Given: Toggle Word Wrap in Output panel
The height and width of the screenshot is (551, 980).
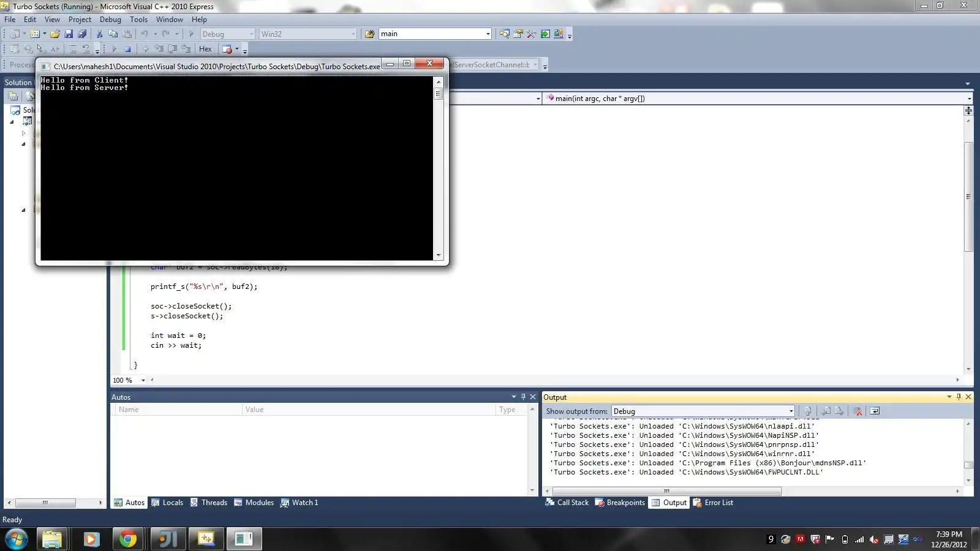Looking at the screenshot, I should click(x=875, y=411).
